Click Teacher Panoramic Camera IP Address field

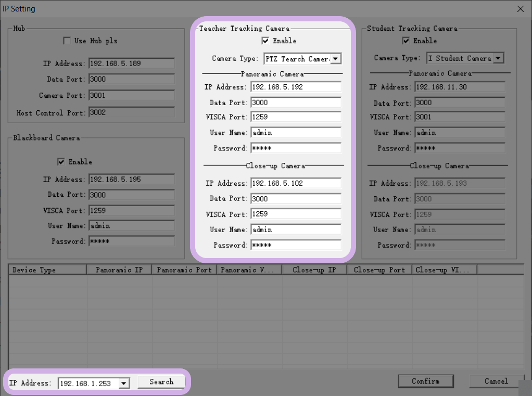tap(295, 87)
